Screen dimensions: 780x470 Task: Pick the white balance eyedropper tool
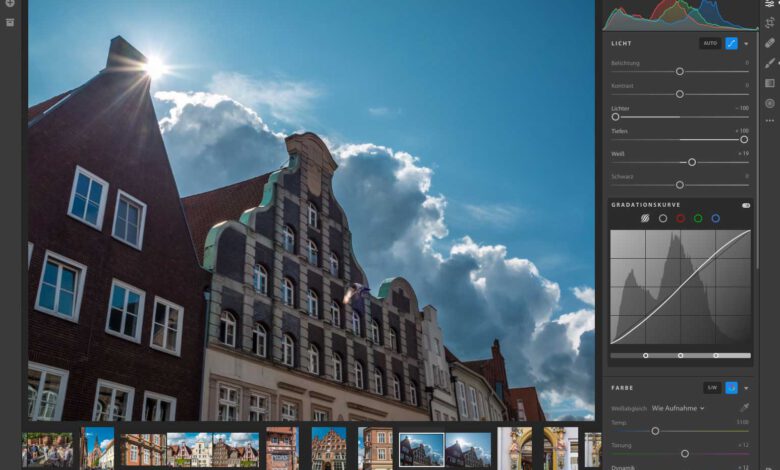pos(744,408)
